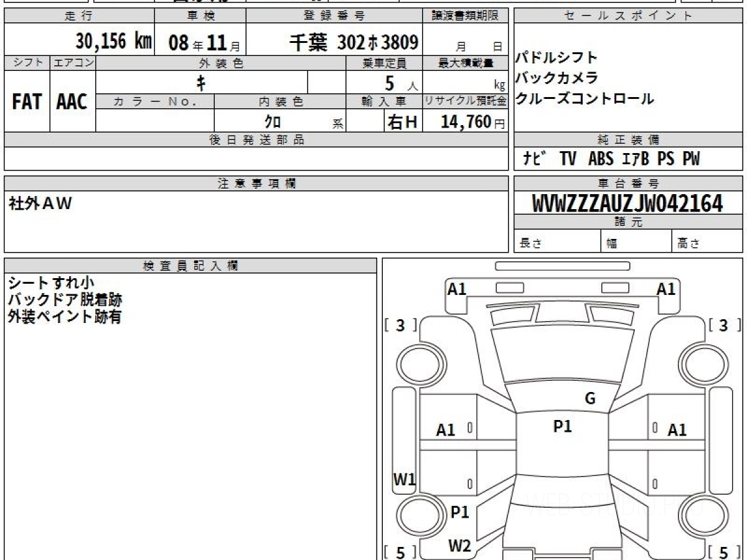Select the クルーズコントロール sales point
Screen dimensions: 747x560
tap(585, 98)
